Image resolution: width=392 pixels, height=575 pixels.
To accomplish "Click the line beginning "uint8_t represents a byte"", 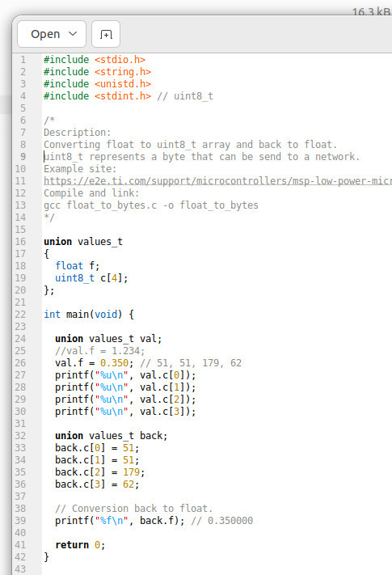I will click(201, 157).
